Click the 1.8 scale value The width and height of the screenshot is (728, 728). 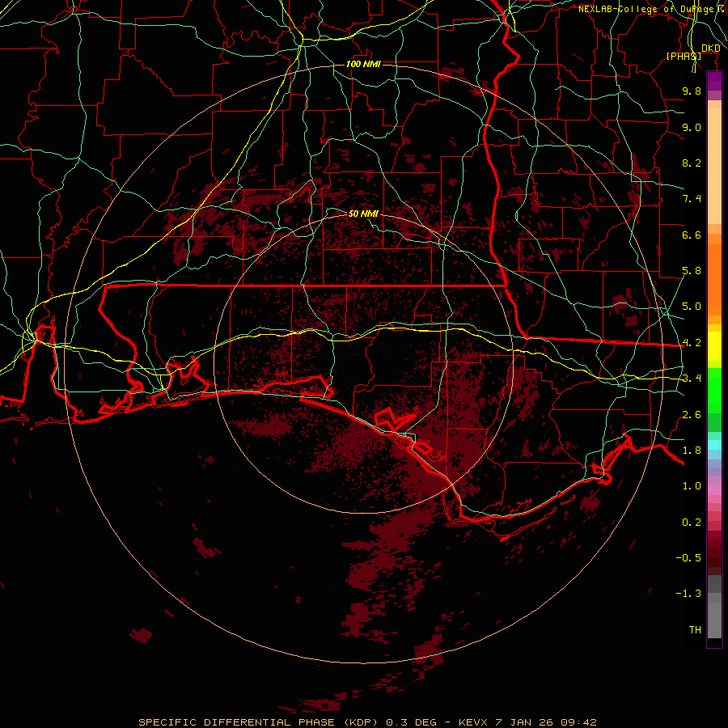(692, 451)
